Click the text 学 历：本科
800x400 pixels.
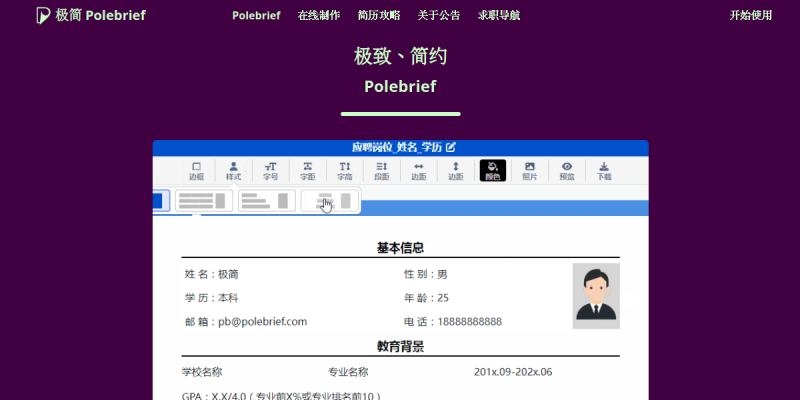pyautogui.click(x=211, y=298)
